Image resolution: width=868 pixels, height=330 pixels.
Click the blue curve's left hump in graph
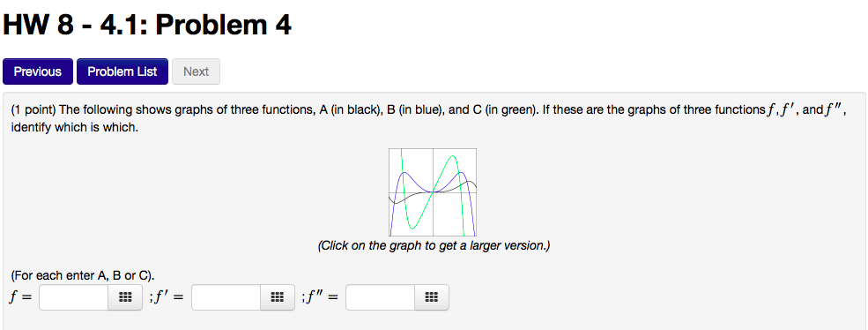[x=404, y=174]
